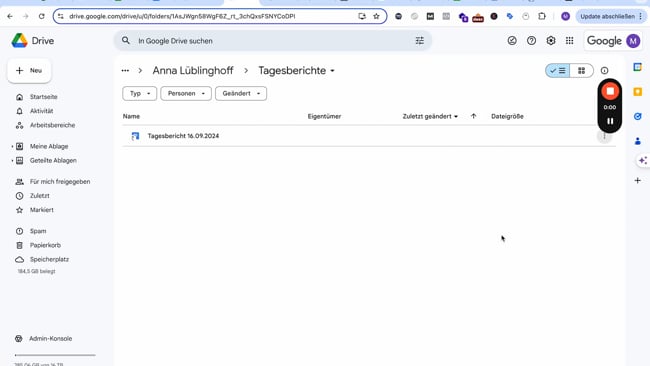Open the Google account avatar M
650x366 pixels.
633,41
